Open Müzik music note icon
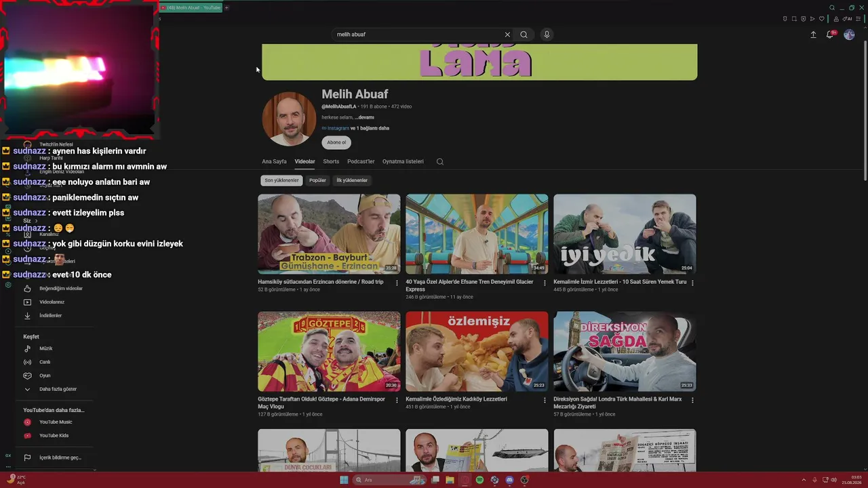868x488 pixels. [27, 348]
